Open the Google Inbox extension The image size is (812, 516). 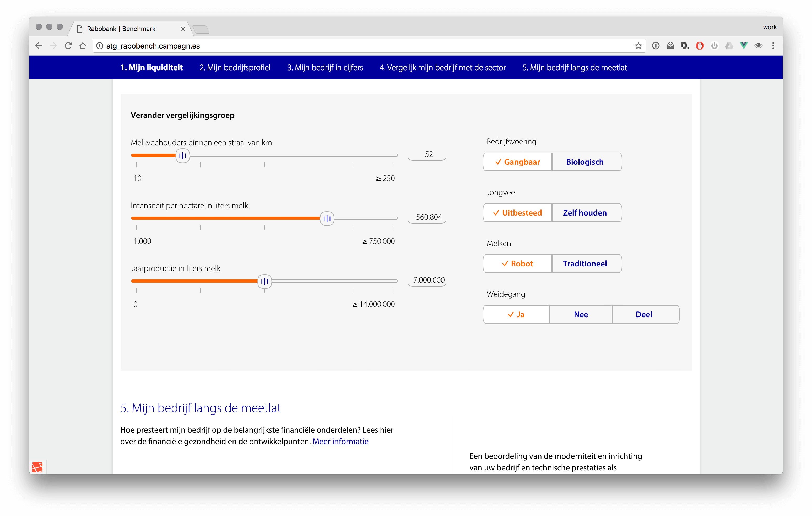point(670,46)
